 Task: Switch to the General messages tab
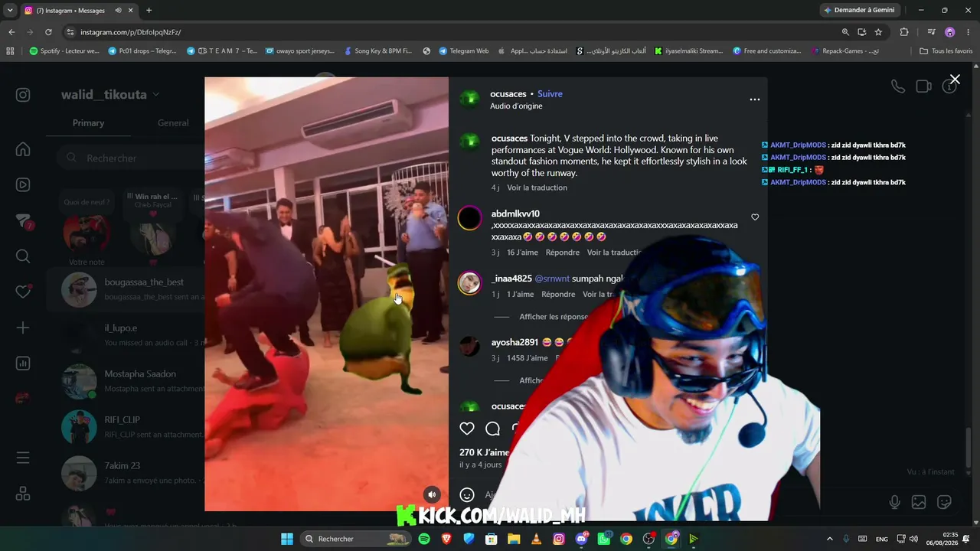173,123
